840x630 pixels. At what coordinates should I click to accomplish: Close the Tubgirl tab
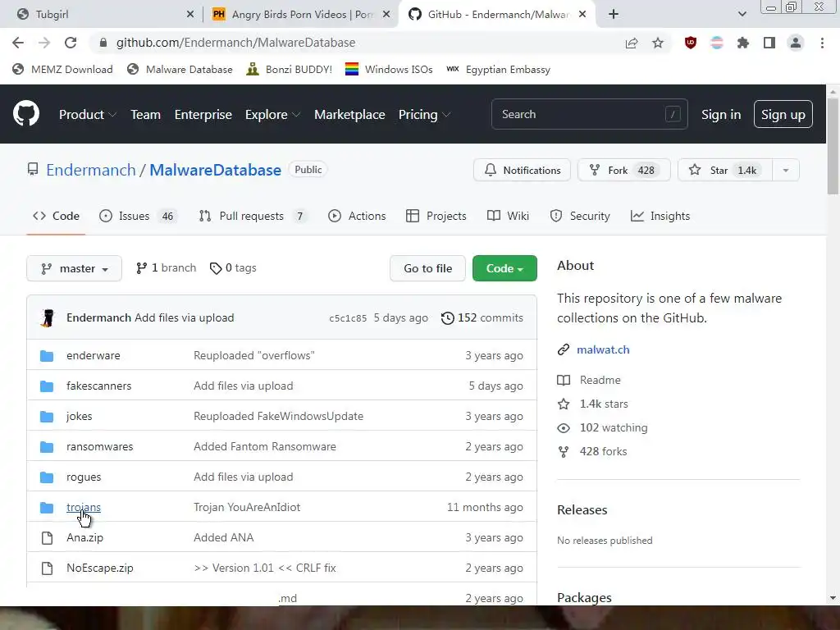pyautogui.click(x=190, y=15)
